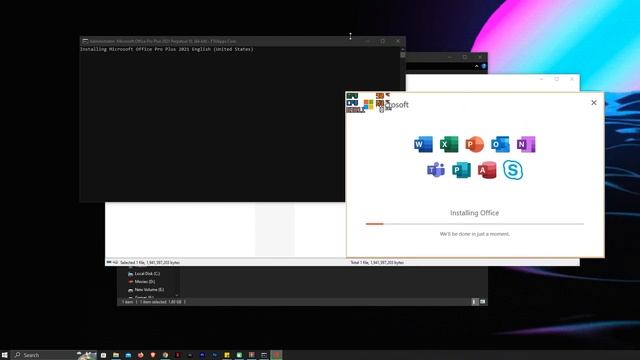Click "Total 1 file" status bar text

(x=377, y=262)
